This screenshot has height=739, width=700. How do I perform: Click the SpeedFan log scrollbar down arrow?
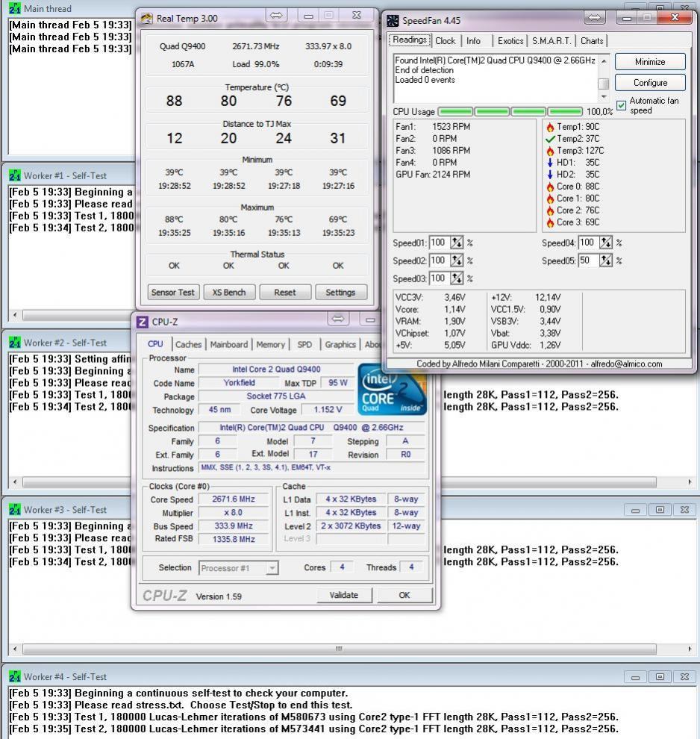(x=604, y=97)
